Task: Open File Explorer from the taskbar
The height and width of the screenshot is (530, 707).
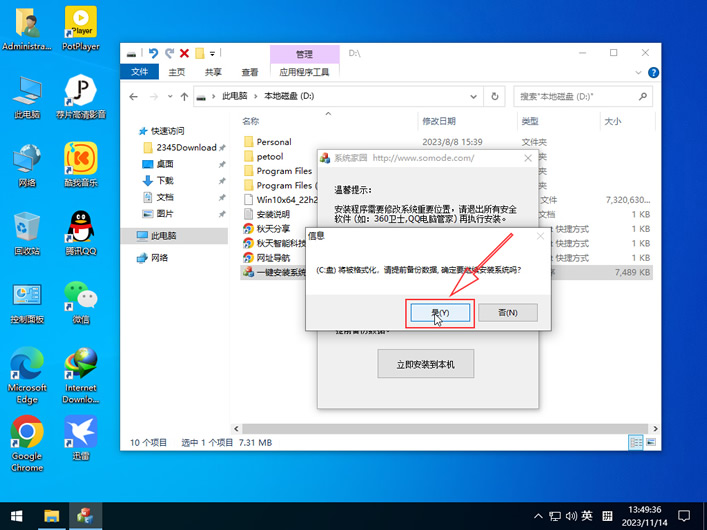Action: 52,516
